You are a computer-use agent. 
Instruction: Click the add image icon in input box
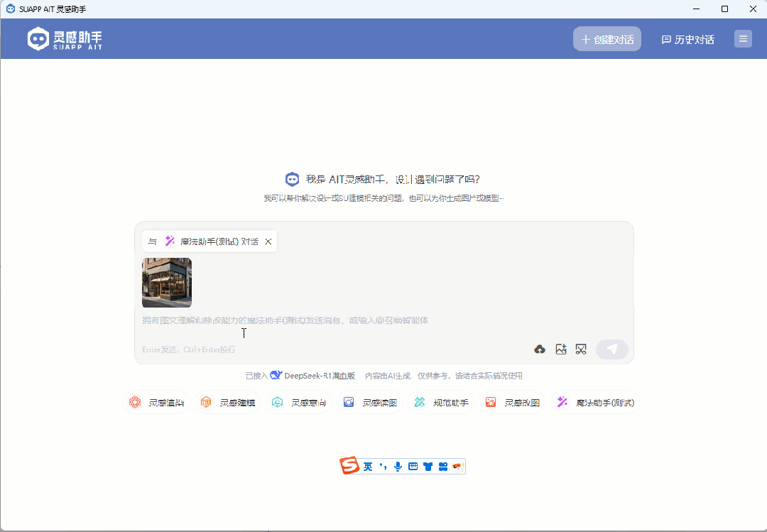click(561, 349)
